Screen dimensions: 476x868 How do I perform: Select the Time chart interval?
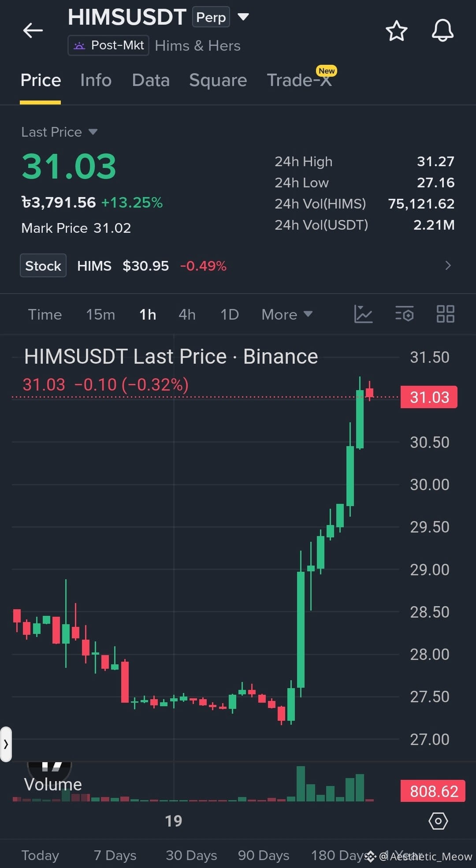pos(45,314)
